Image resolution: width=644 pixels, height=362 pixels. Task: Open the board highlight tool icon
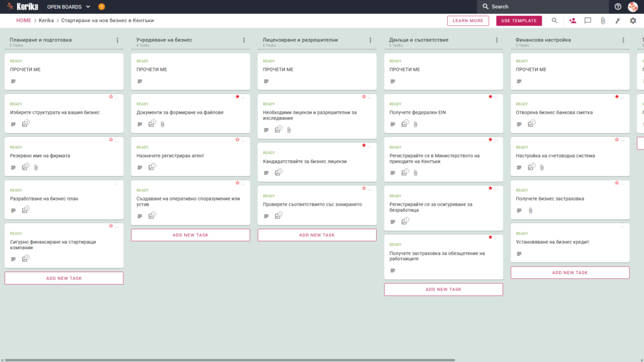[x=618, y=21]
